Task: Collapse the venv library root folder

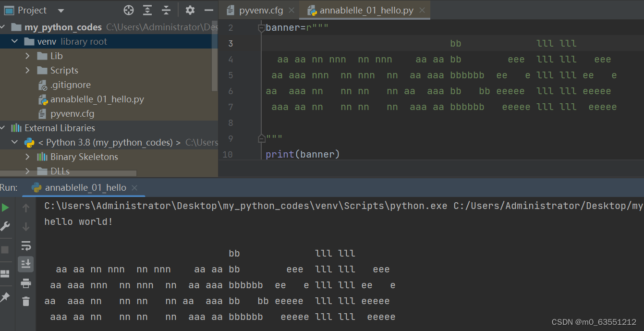Action: pos(14,41)
